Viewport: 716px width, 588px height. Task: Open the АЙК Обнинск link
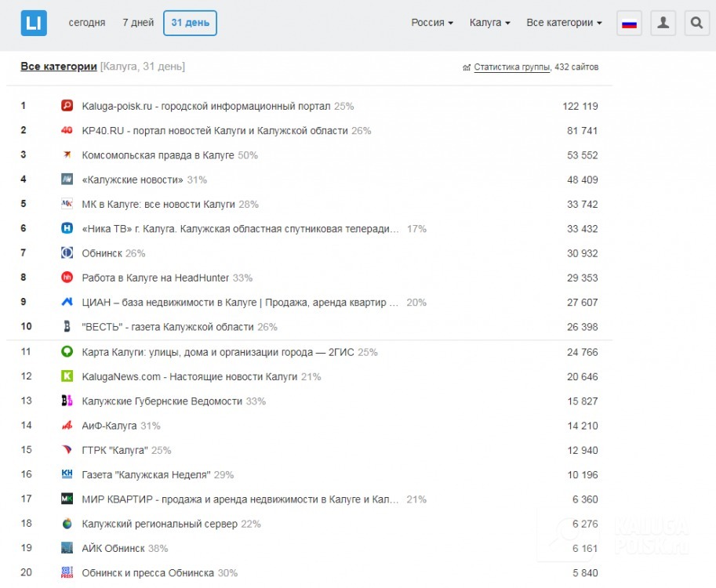click(113, 548)
